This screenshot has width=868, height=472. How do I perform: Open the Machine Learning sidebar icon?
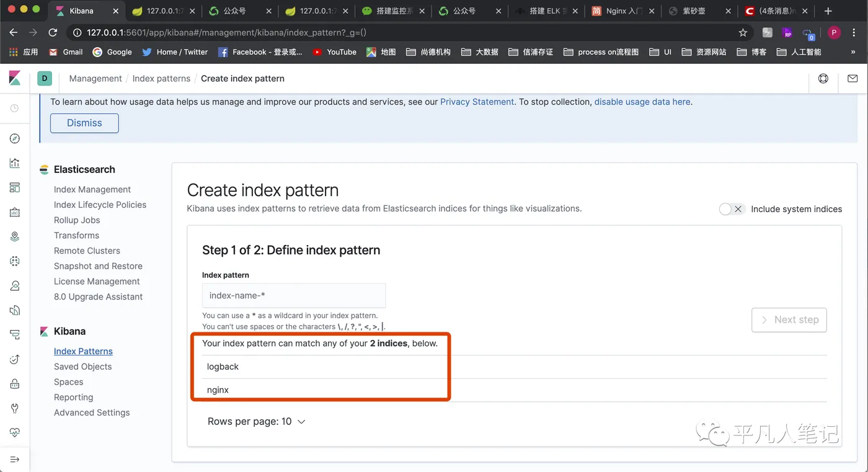(15, 261)
